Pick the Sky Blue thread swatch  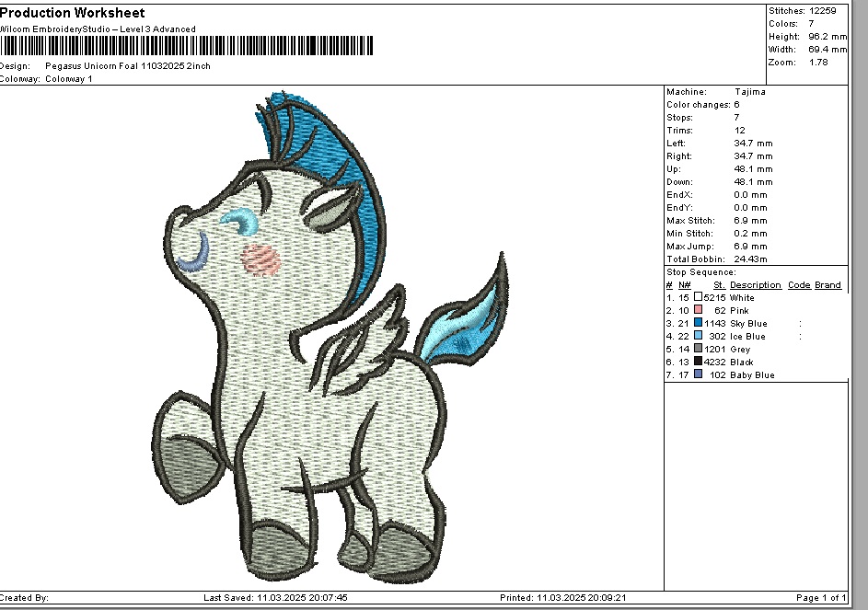pyautogui.click(x=699, y=324)
